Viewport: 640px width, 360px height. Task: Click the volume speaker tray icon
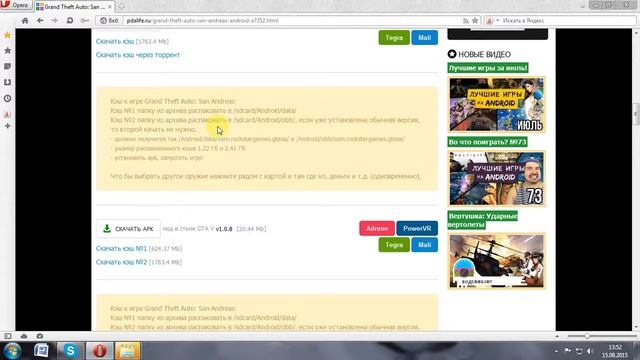click(x=590, y=351)
